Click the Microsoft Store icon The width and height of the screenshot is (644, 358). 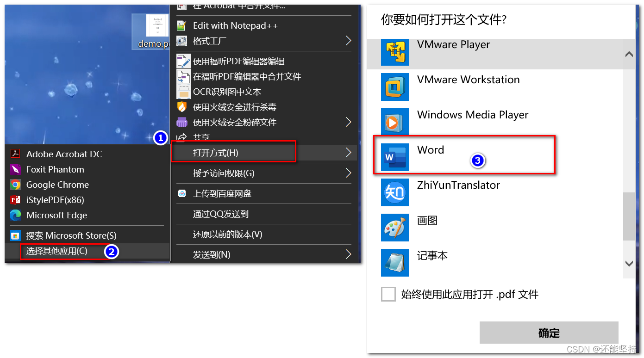pos(15,235)
